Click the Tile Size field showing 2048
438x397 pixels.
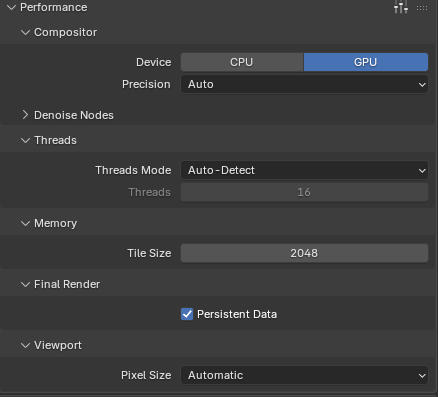click(304, 253)
